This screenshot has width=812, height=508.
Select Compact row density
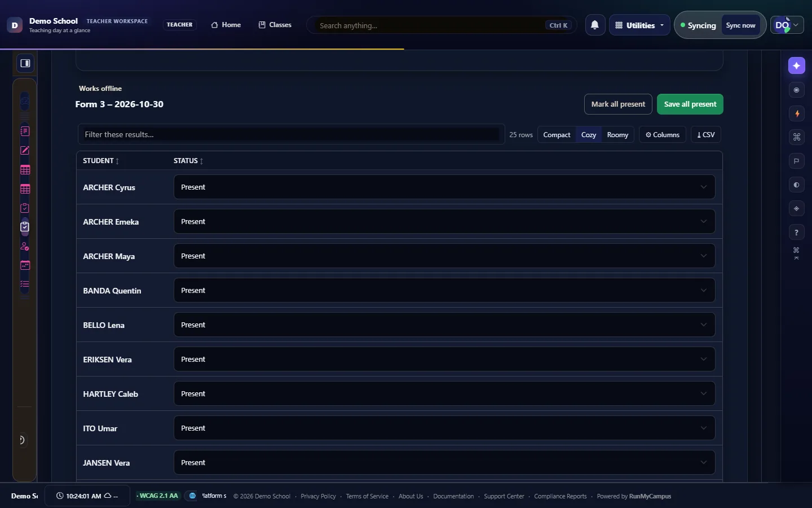[x=557, y=135]
